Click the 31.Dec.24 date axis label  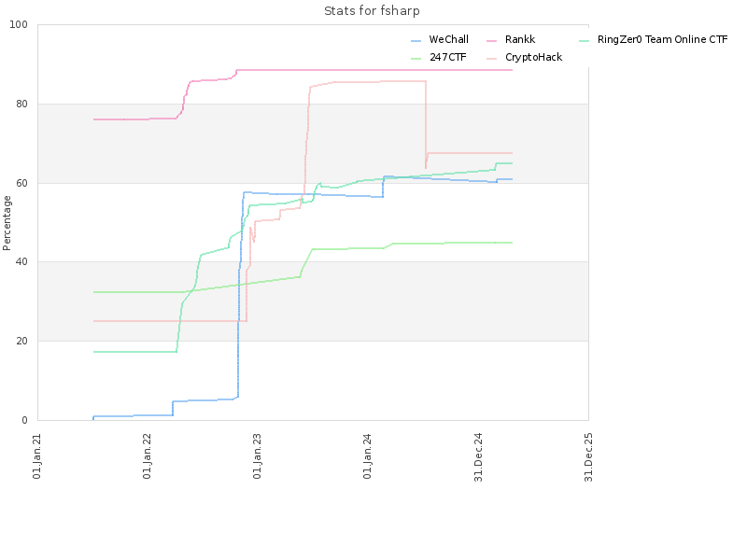(478, 457)
